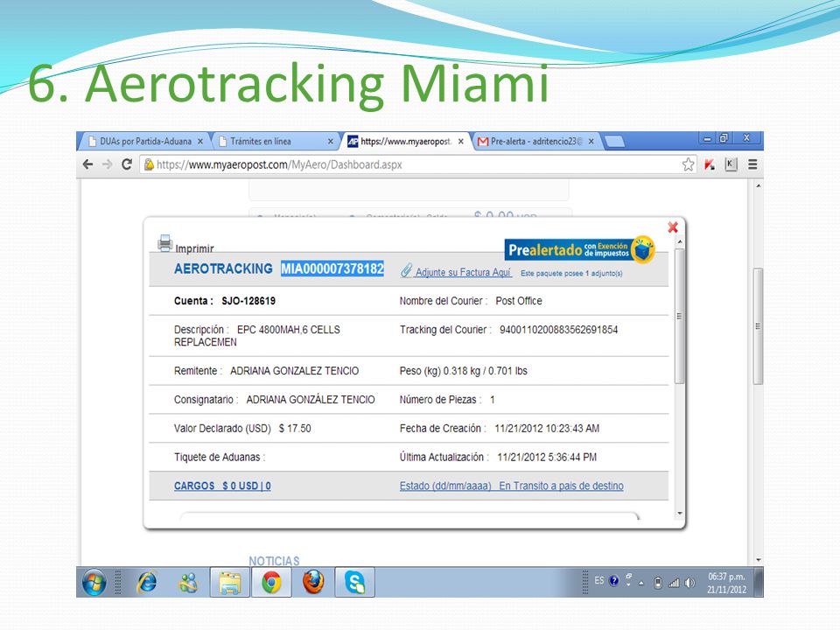Open Windows Live Messenger from the taskbar

pos(188,583)
